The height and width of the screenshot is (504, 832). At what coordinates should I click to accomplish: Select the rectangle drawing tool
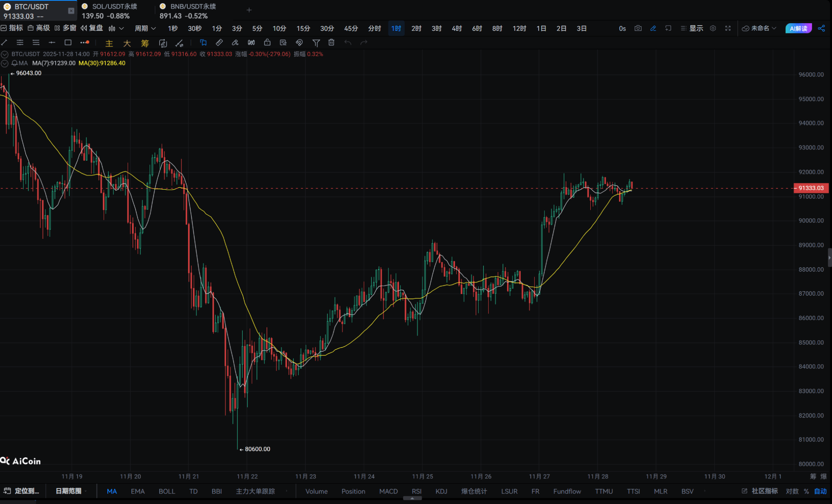tap(68, 43)
